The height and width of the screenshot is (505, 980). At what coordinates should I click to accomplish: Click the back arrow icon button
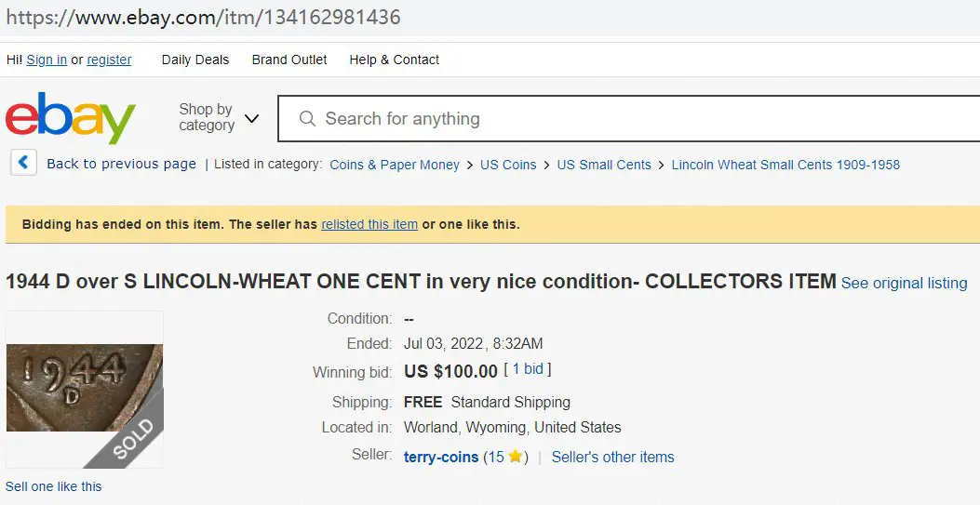[x=24, y=163]
